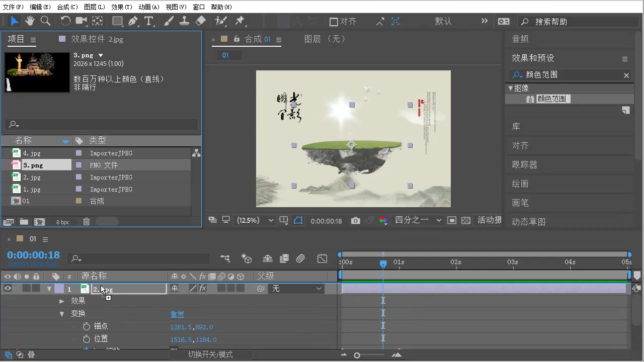Toggle the fx effects switch on layer 2.jpg
The height and width of the screenshot is (362, 644).
(x=203, y=288)
